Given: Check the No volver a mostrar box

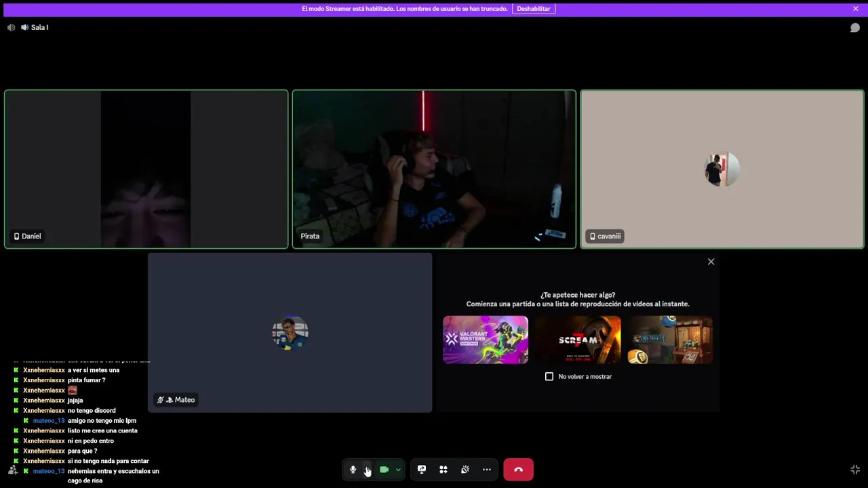Looking at the screenshot, I should point(549,377).
